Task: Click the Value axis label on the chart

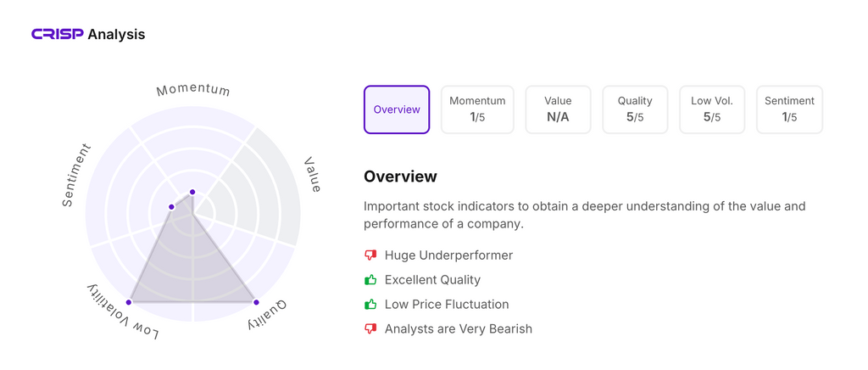Action: pos(313,174)
